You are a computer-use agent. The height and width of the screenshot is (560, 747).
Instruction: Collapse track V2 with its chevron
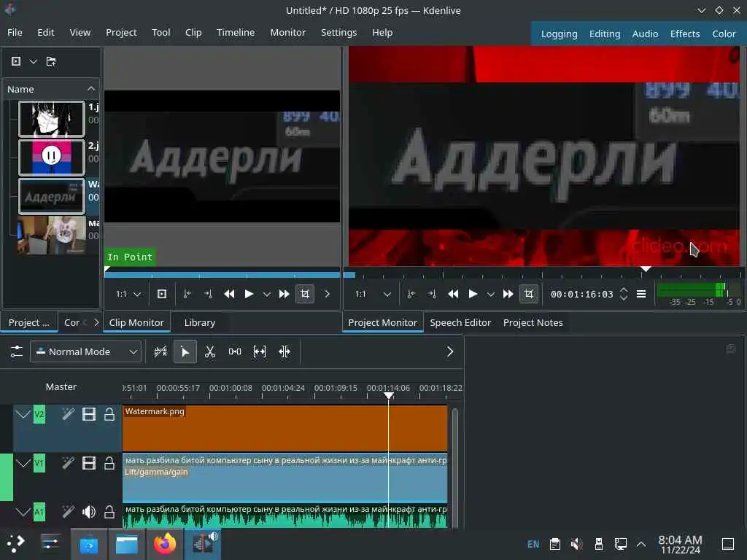pos(23,414)
